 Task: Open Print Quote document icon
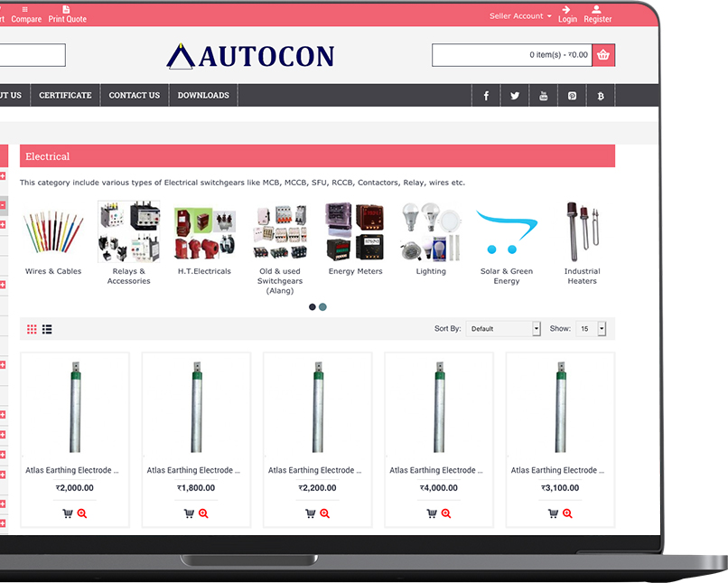point(66,9)
